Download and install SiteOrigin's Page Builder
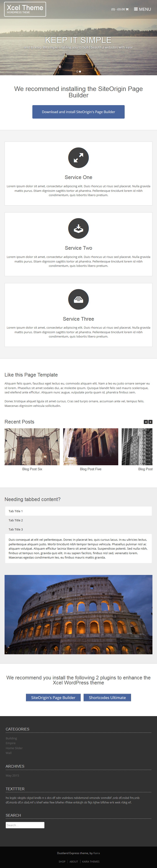 78,112
